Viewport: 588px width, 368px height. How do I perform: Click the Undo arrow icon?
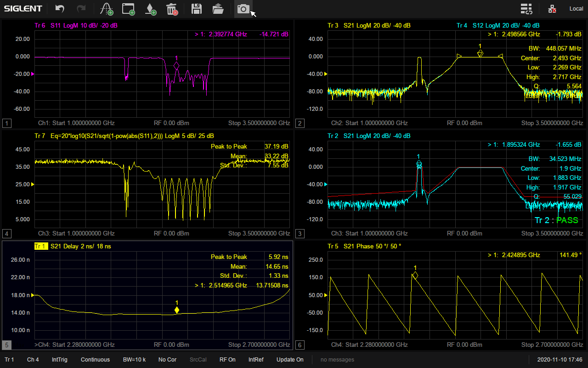click(60, 9)
